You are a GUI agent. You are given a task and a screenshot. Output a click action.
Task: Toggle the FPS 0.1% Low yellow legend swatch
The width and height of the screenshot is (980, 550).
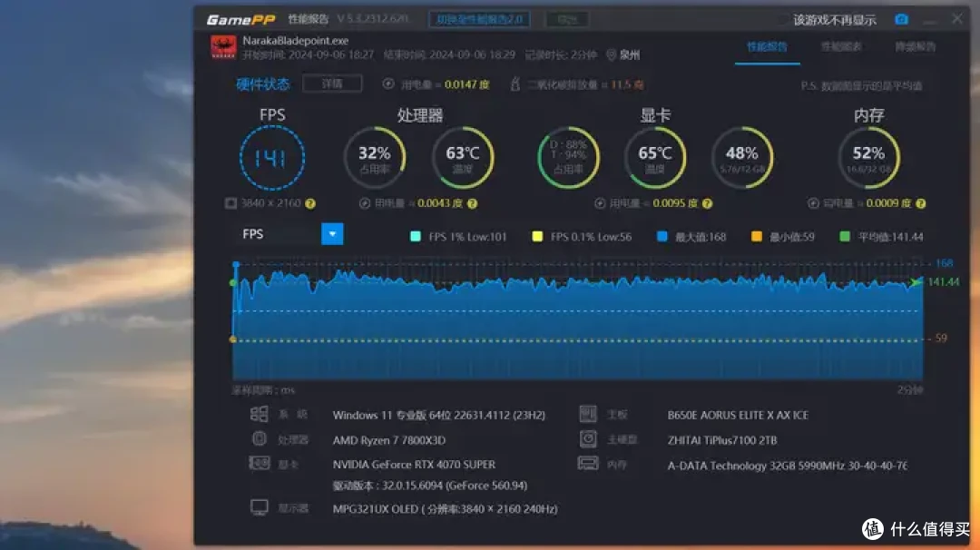(537, 236)
